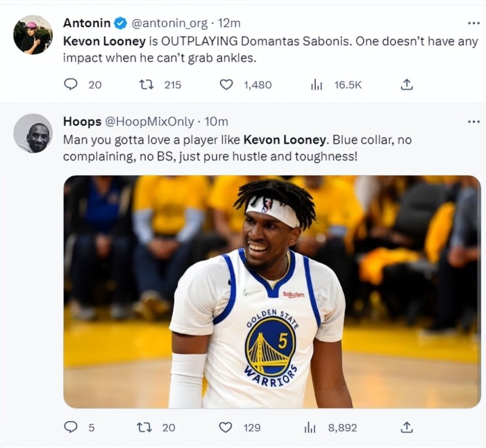Open the 12m timestamp on Antonin's tweet
486x448 pixels.
tap(229, 23)
